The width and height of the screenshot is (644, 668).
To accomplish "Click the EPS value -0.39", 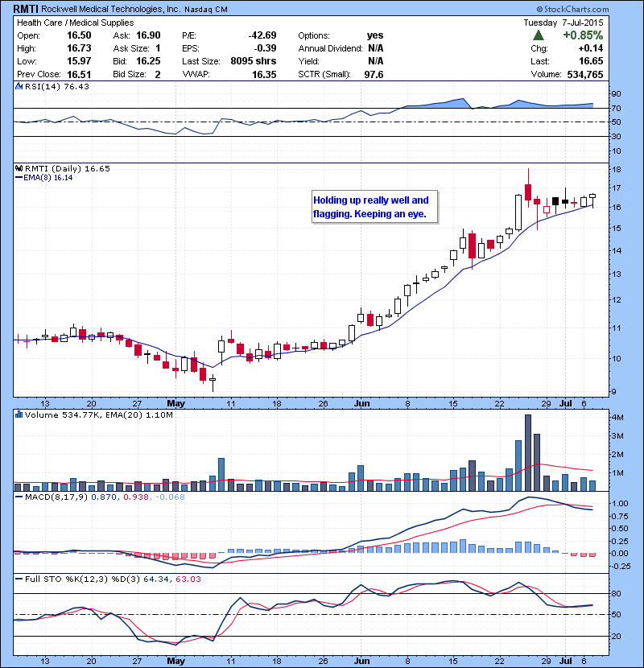I will coord(265,48).
